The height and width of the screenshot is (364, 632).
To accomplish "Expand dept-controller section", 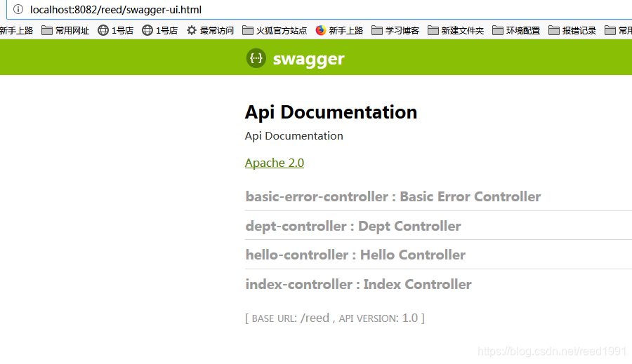I will (353, 226).
